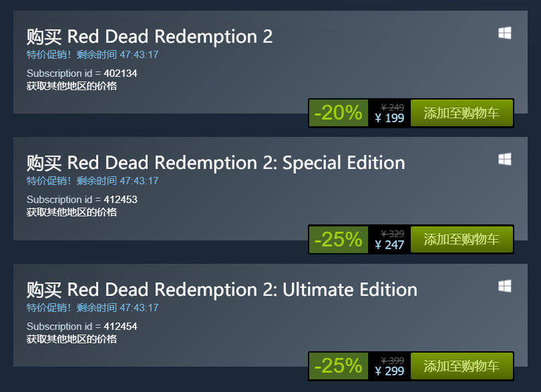Click the Windows icon for Red Dead Redemption 2 base game
541x392 pixels.
505,33
